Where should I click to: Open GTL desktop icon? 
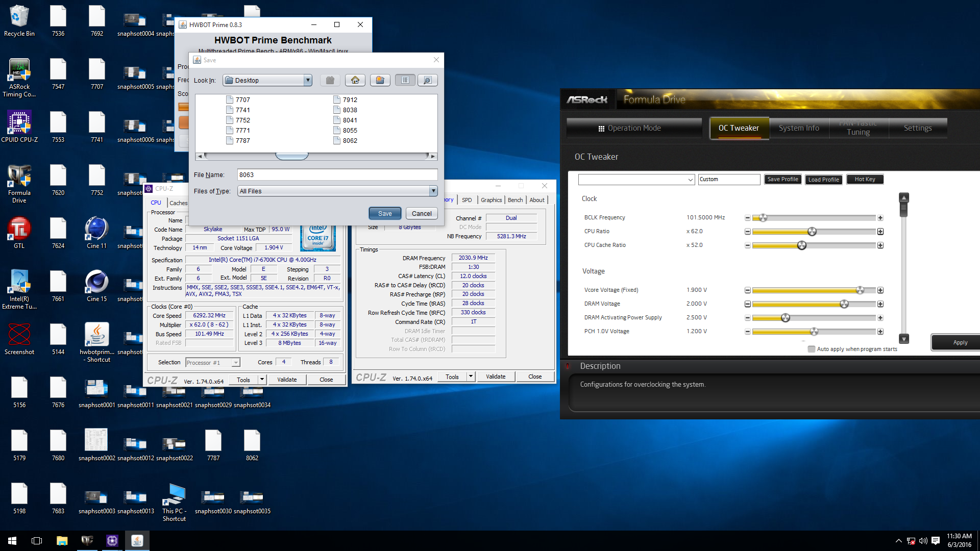click(x=19, y=233)
